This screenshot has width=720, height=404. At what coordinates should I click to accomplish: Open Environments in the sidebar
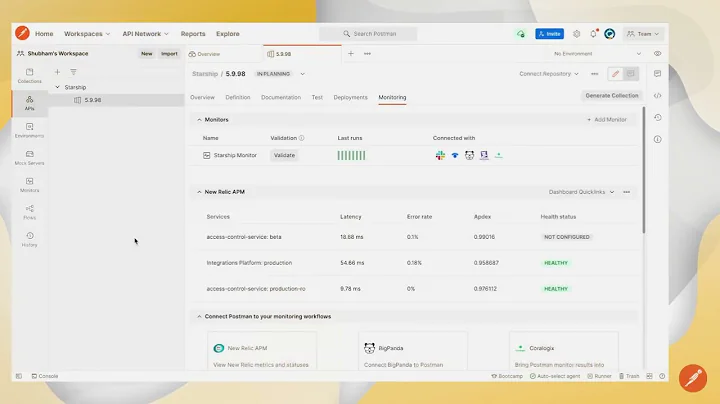[x=29, y=130]
